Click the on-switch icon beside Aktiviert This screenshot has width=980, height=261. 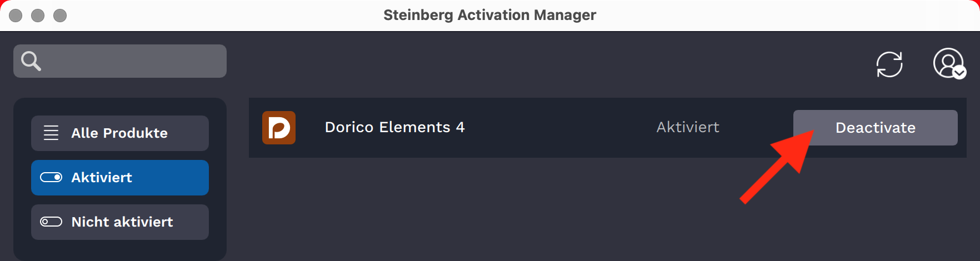pyautogui.click(x=51, y=177)
